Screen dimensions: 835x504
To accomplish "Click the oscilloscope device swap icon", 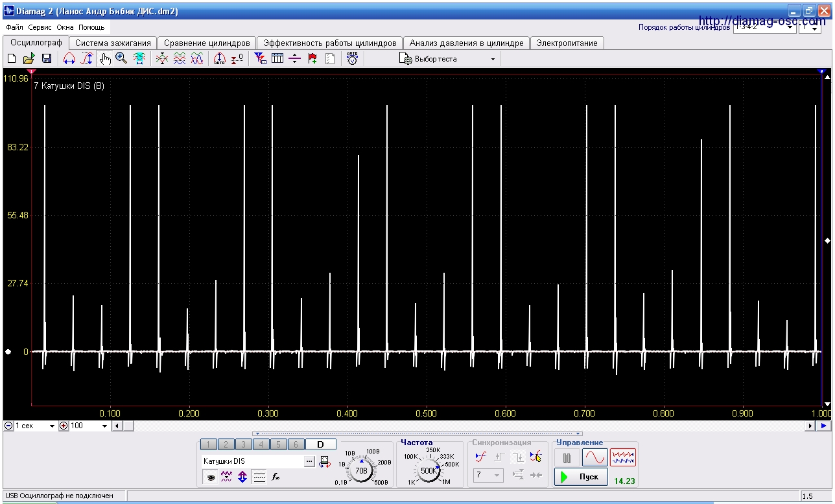I will pyautogui.click(x=324, y=461).
